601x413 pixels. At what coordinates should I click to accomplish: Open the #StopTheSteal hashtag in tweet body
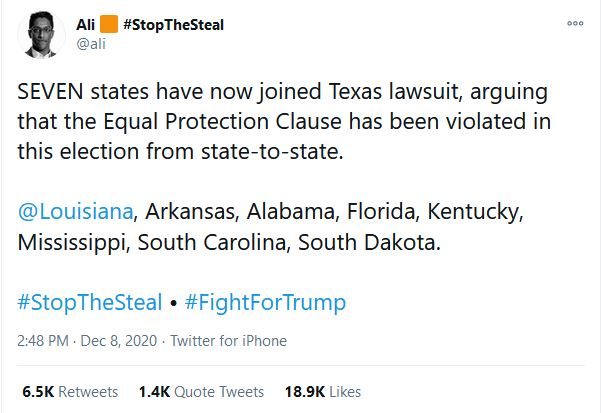pos(90,302)
